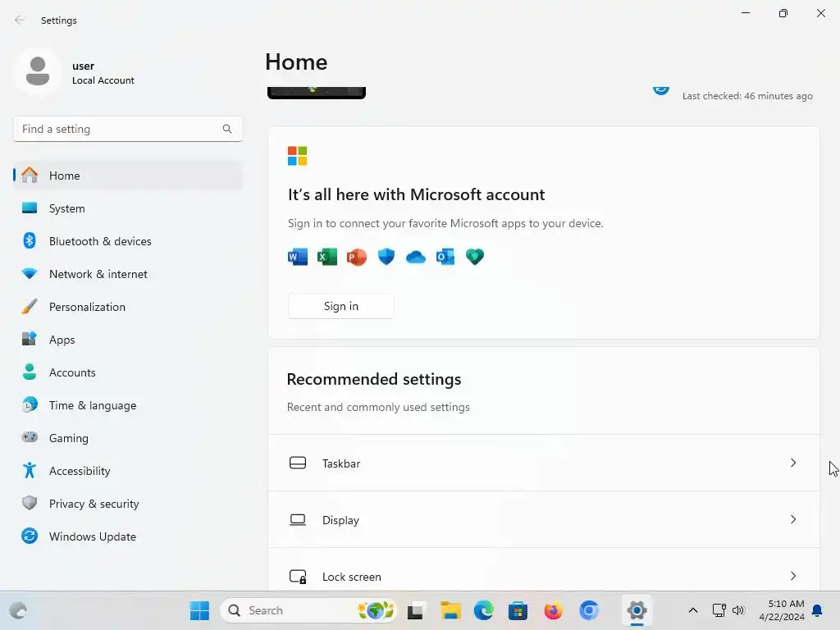840x630 pixels.
Task: Open the Windows Start menu
Action: (x=199, y=610)
